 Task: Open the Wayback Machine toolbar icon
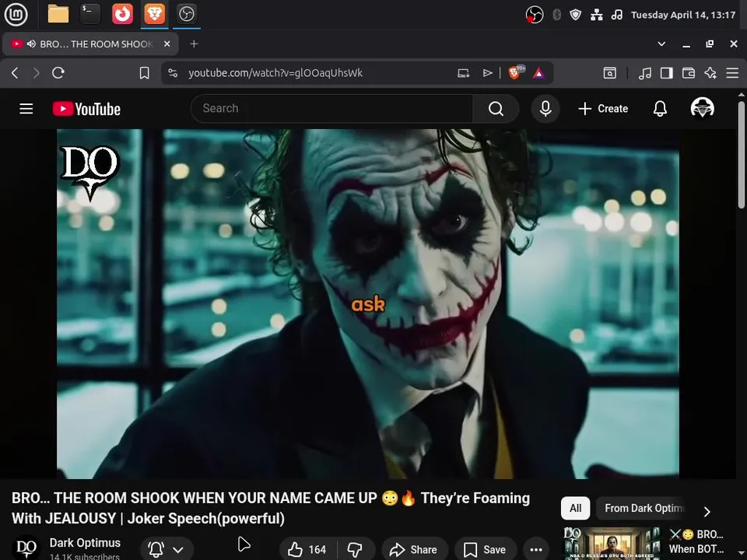coord(610,73)
